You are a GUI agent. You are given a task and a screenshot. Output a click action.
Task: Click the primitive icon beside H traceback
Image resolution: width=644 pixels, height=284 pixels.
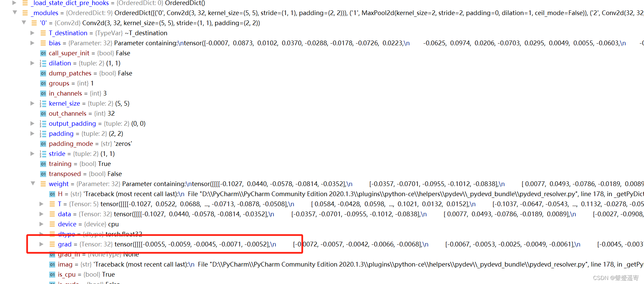point(52,194)
